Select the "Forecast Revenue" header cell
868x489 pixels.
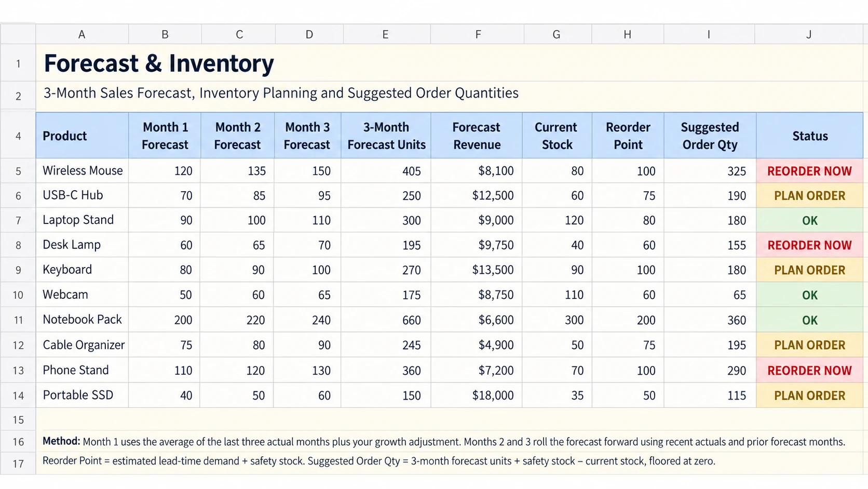[x=477, y=136]
